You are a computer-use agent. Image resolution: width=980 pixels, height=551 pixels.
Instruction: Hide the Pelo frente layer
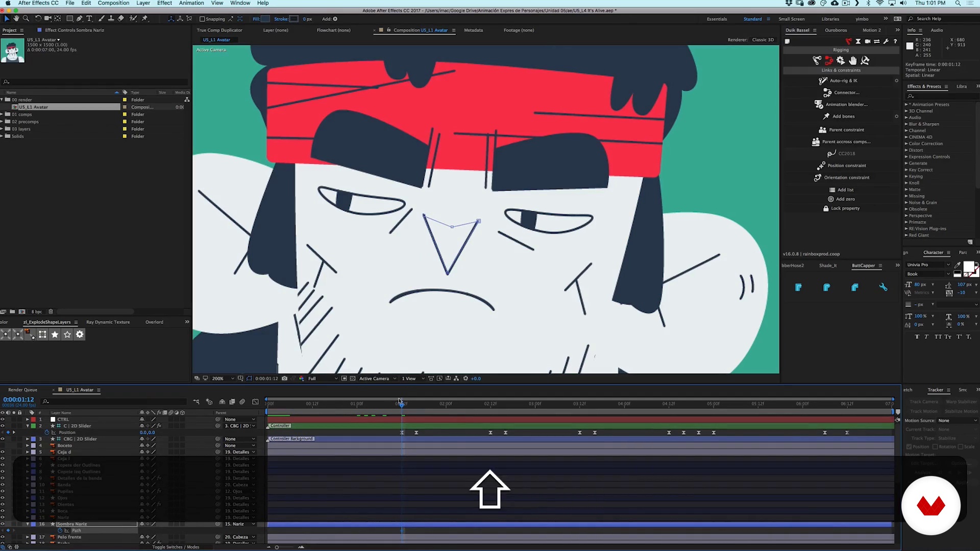(x=3, y=537)
